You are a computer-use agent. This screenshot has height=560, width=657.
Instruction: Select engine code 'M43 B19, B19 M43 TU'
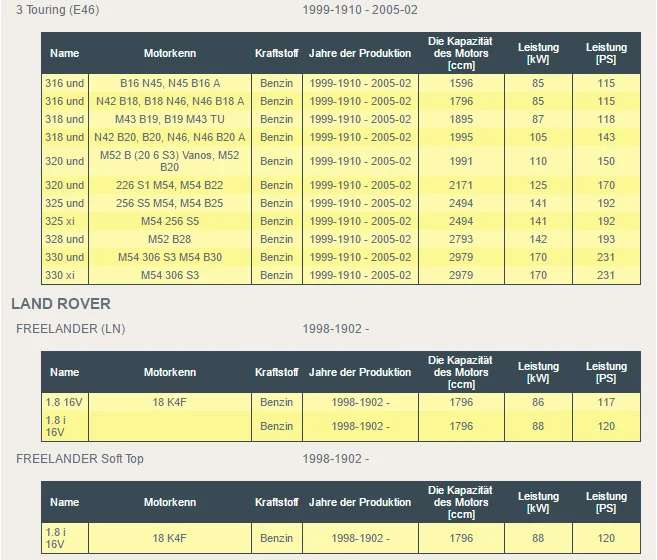[x=170, y=119]
